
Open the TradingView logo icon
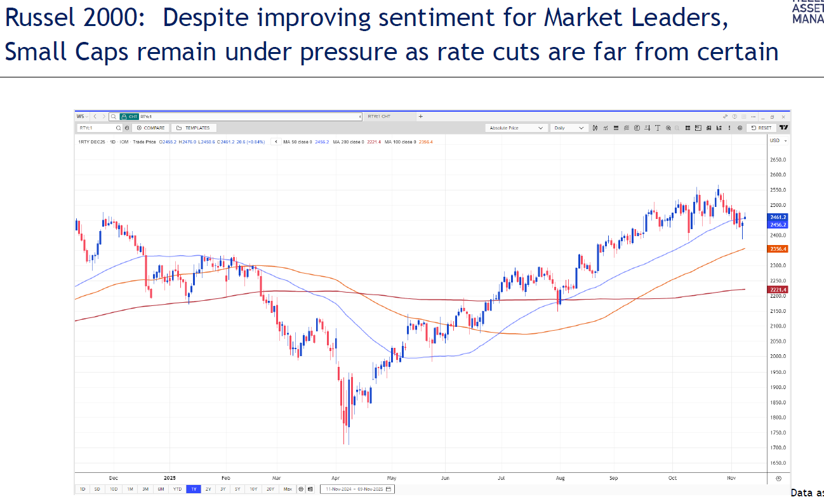coord(783,128)
